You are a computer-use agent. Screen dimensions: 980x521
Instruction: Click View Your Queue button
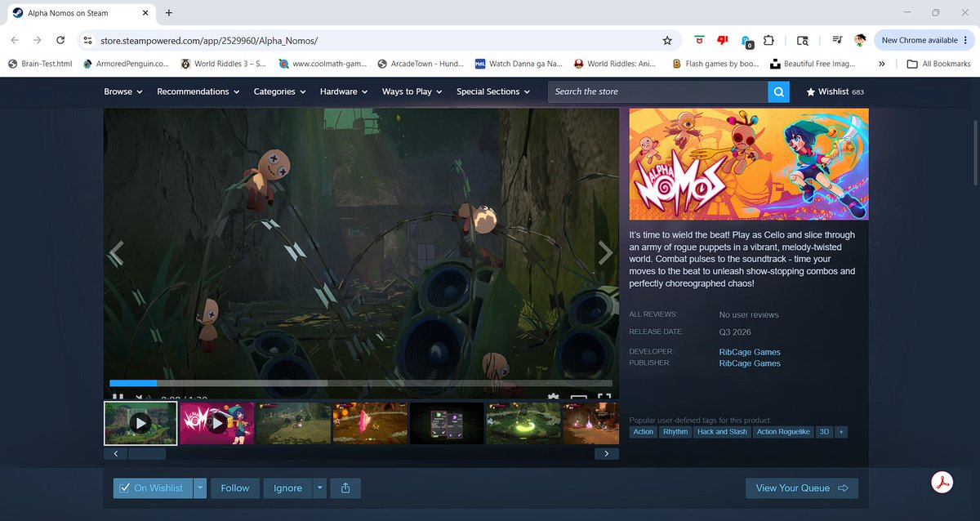click(802, 488)
